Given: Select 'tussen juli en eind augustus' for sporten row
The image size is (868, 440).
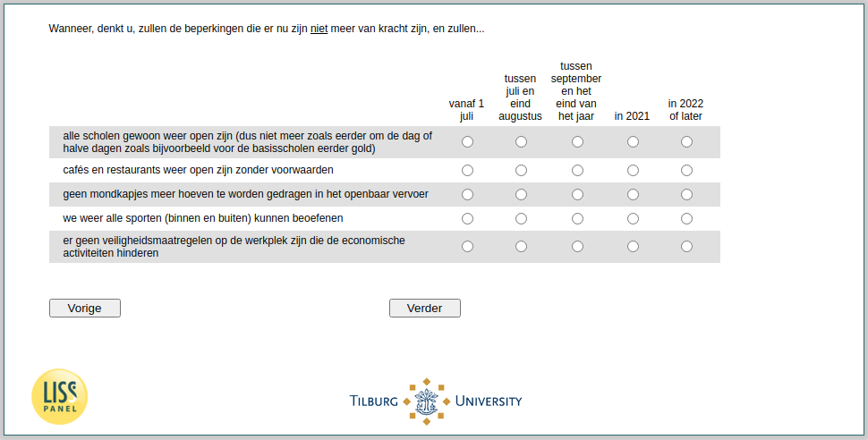Looking at the screenshot, I should [521, 219].
